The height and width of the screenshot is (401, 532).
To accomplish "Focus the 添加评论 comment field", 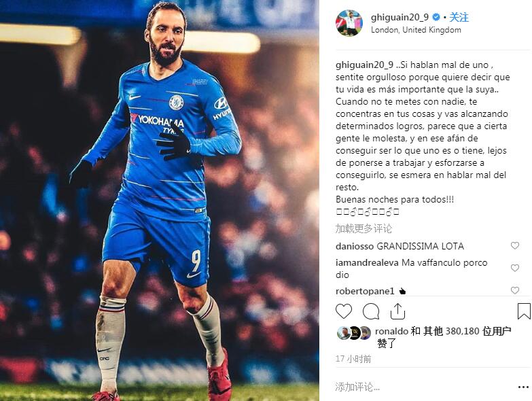I will tap(424, 387).
